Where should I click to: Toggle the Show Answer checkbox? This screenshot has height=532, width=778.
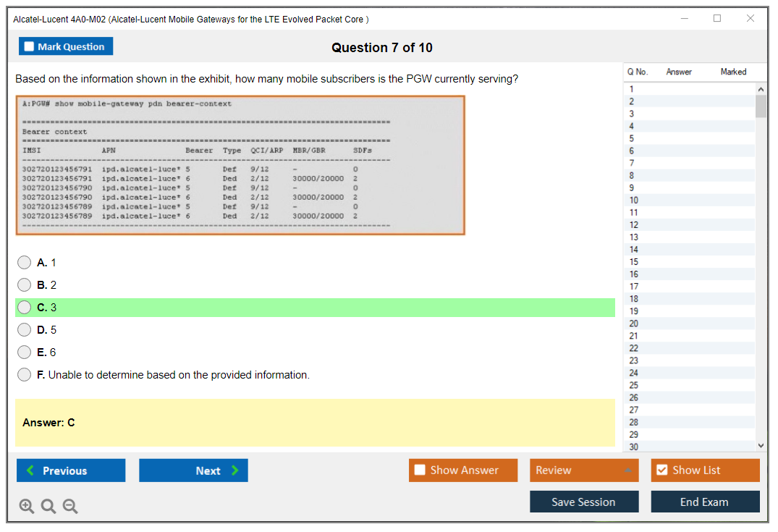tap(420, 470)
